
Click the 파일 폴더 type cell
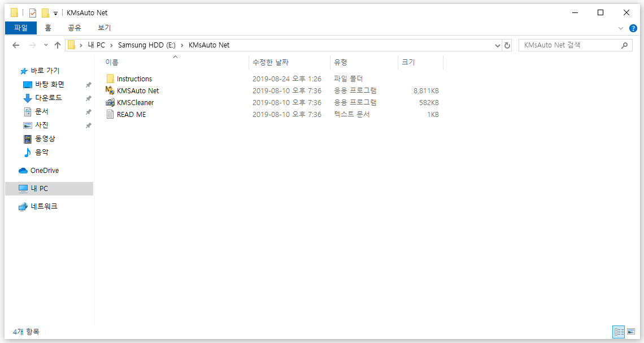[349, 79]
